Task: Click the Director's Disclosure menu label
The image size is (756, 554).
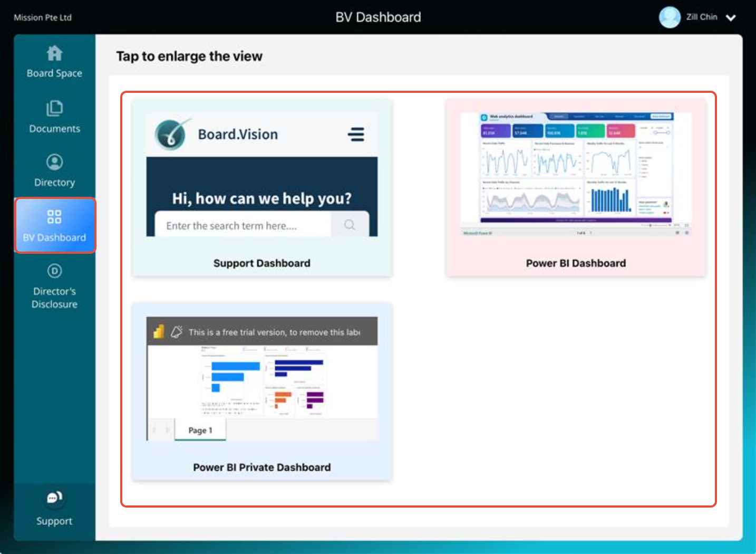Action: (54, 298)
